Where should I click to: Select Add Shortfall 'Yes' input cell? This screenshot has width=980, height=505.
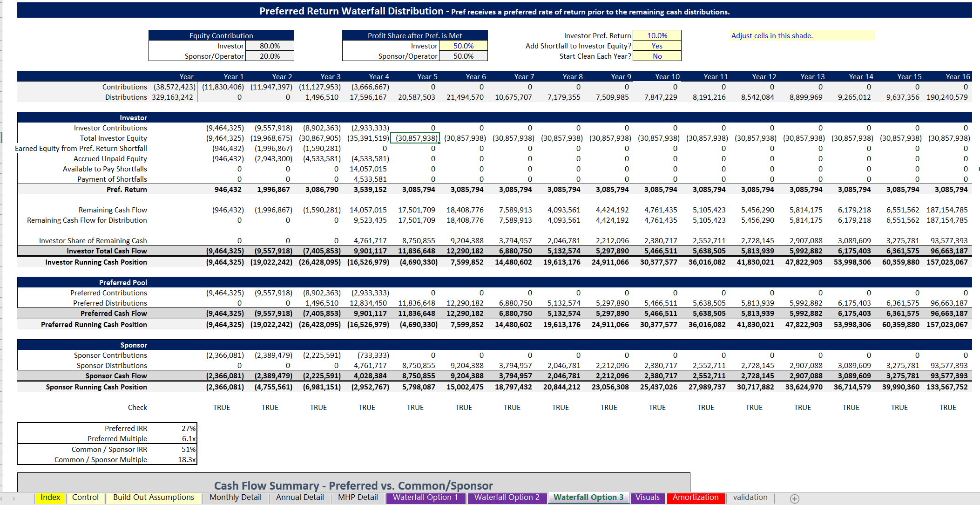[657, 46]
